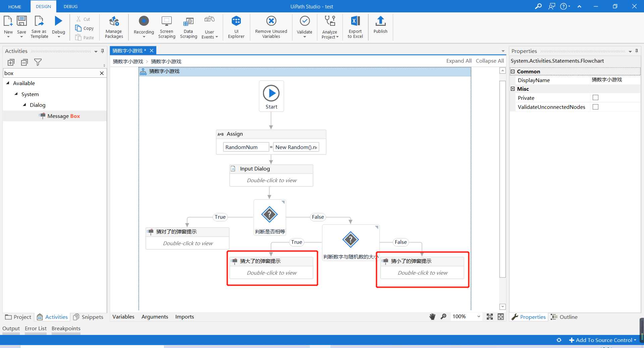Image resolution: width=644 pixels, height=348 pixels.
Task: Open Manage Packages
Action: tap(114, 27)
